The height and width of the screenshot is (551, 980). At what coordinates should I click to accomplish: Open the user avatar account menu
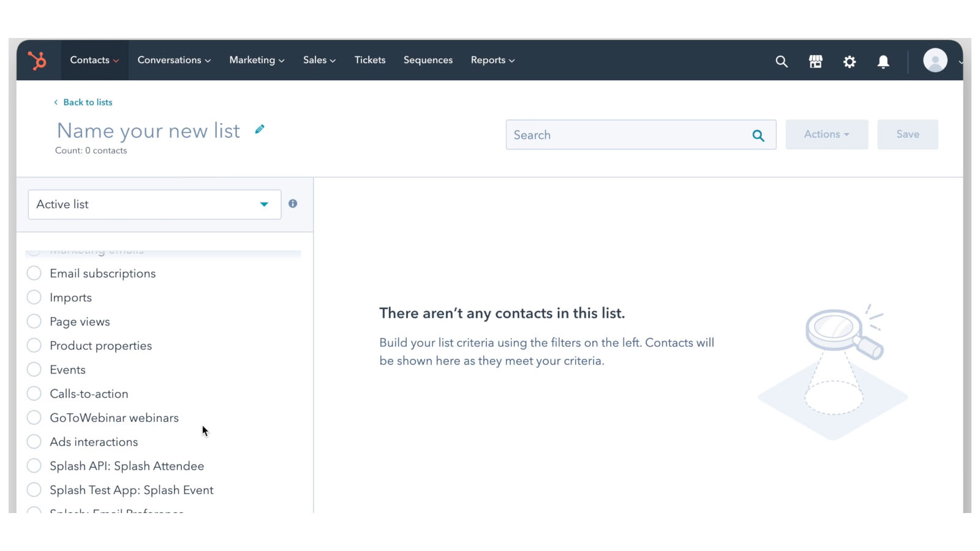click(935, 61)
